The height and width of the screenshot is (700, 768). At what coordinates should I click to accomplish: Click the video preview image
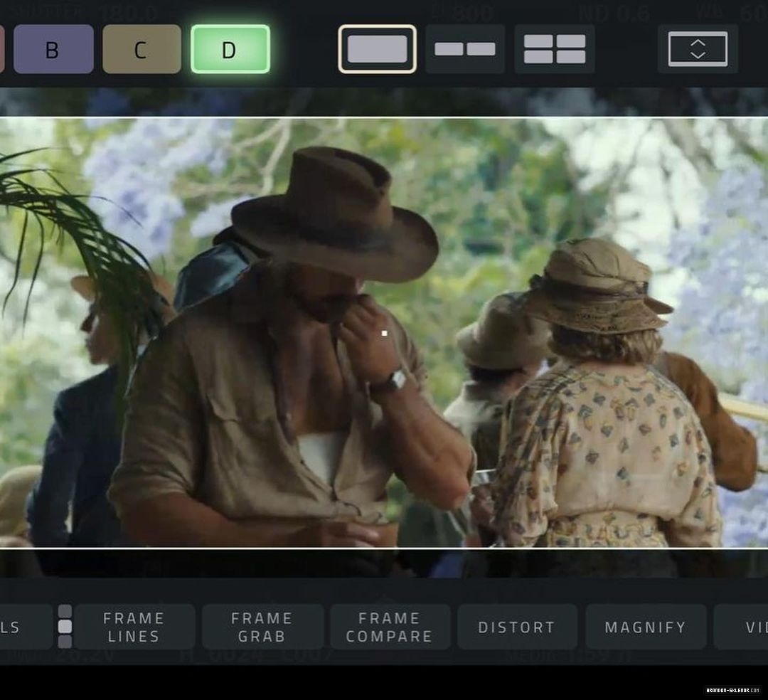(x=384, y=333)
